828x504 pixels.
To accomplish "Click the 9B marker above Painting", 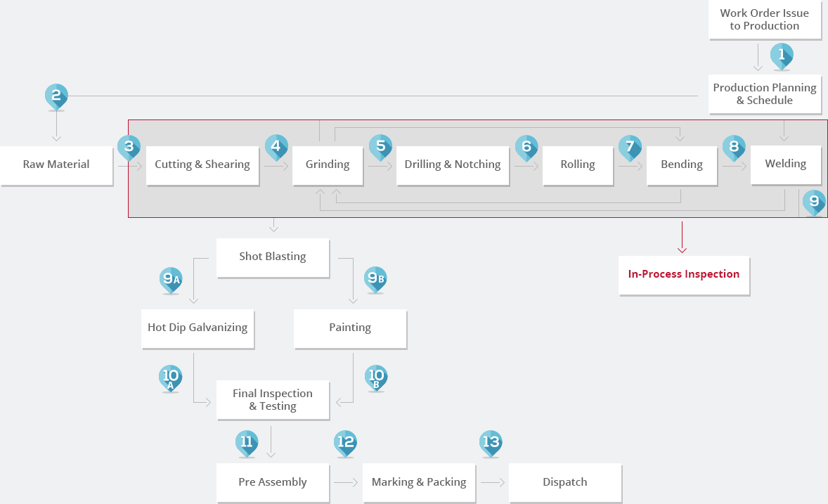I will pyautogui.click(x=375, y=278).
